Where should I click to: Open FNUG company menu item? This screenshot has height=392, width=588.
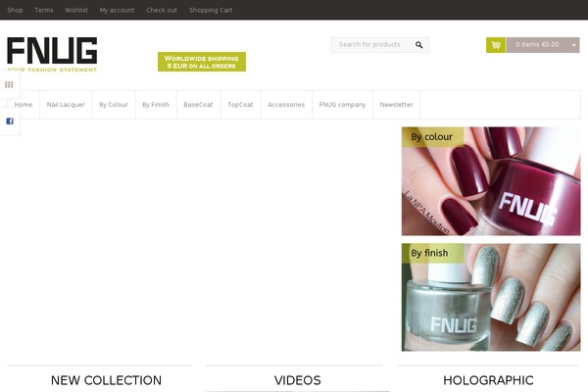(342, 105)
